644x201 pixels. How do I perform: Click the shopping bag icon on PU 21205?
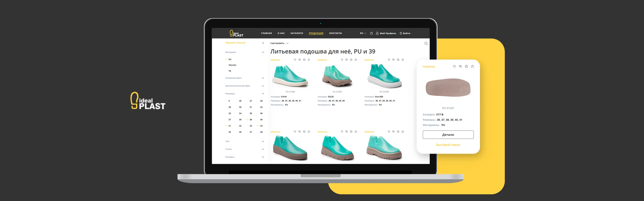pyautogui.click(x=356, y=60)
